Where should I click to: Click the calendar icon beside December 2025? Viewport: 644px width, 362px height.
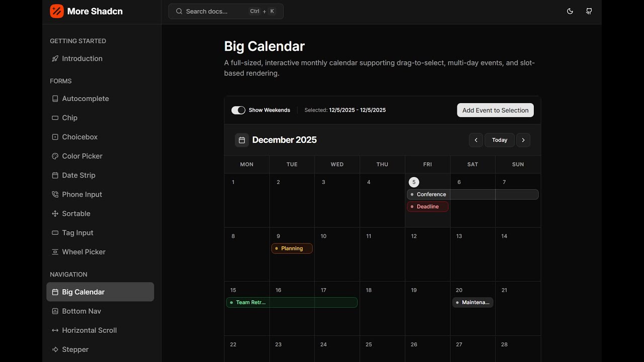click(242, 140)
